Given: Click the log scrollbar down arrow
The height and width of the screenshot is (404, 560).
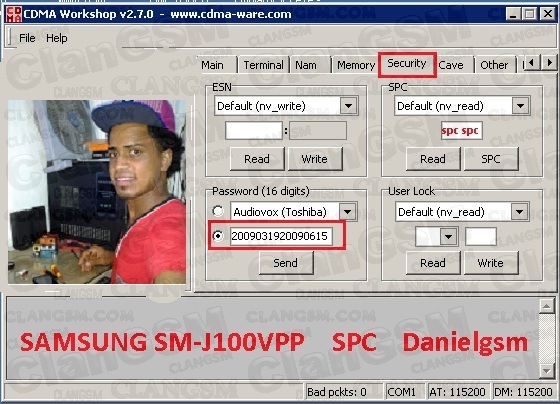Looking at the screenshot, I should coord(547,370).
